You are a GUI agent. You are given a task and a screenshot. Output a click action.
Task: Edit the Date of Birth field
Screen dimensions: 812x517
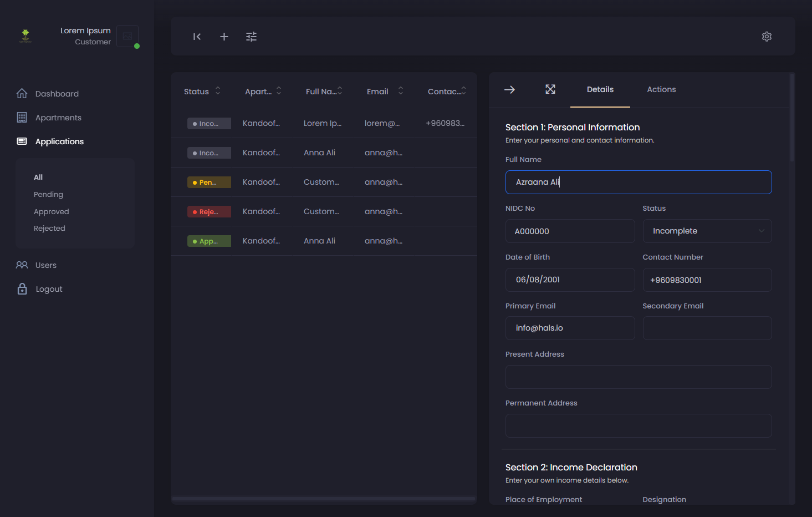(570, 280)
